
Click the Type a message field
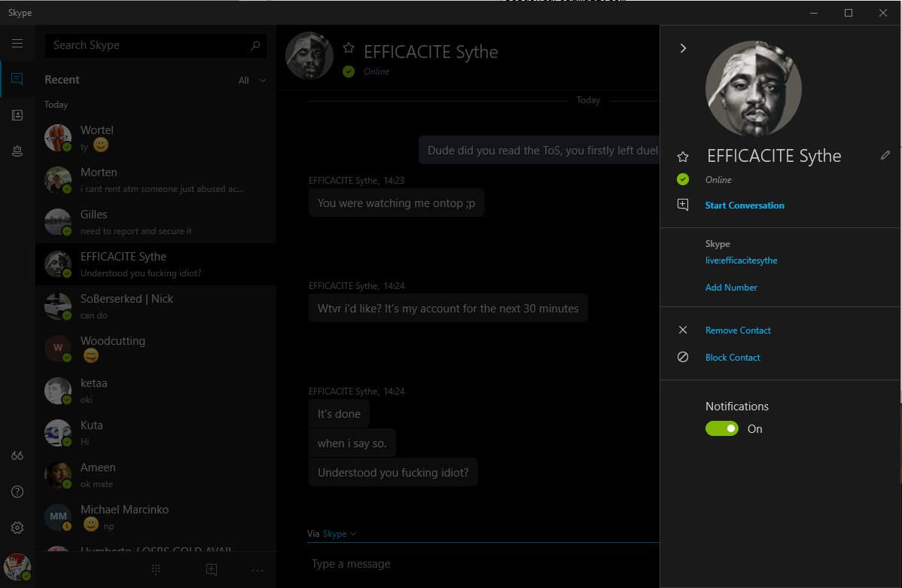[x=482, y=564]
